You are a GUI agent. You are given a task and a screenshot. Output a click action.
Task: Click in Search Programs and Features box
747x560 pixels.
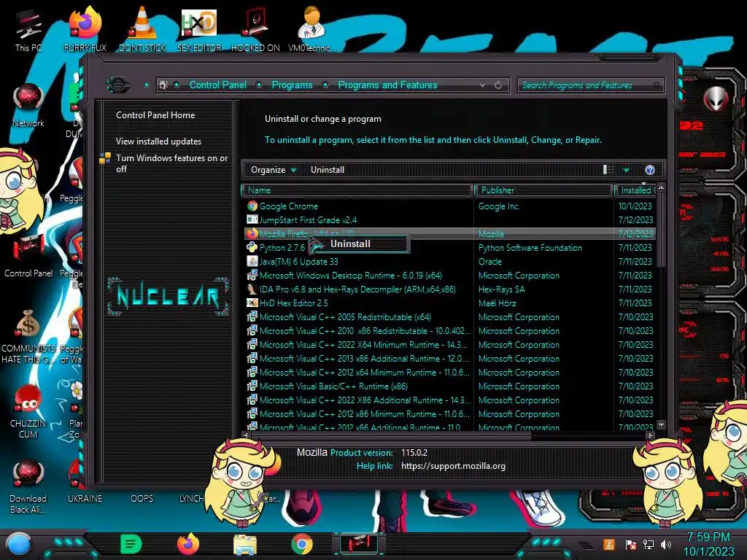(x=589, y=85)
